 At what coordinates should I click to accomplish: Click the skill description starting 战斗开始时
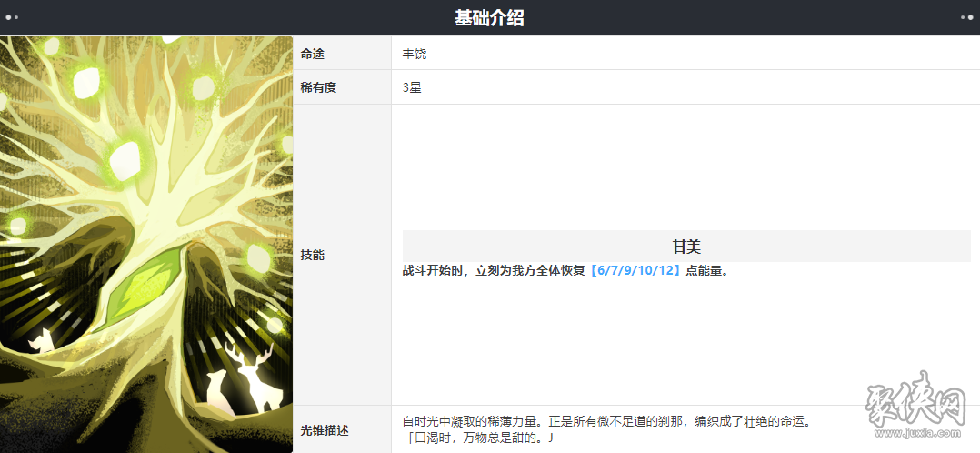(x=565, y=272)
